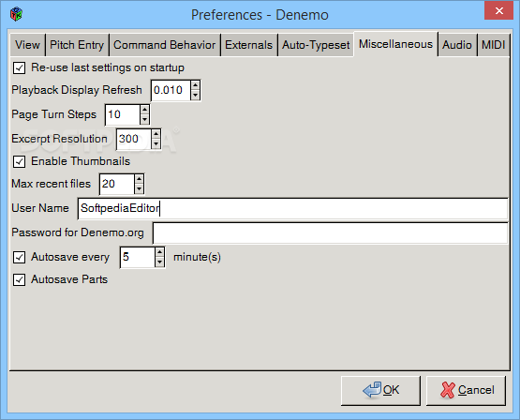The image size is (520, 420).
Task: Switch to the Audio tab
Action: pos(457,45)
